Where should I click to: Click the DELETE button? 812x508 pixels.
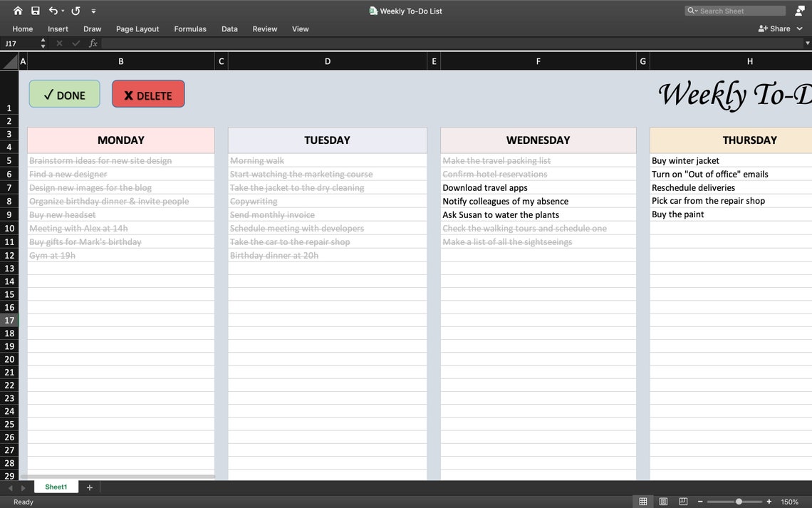[x=148, y=93]
